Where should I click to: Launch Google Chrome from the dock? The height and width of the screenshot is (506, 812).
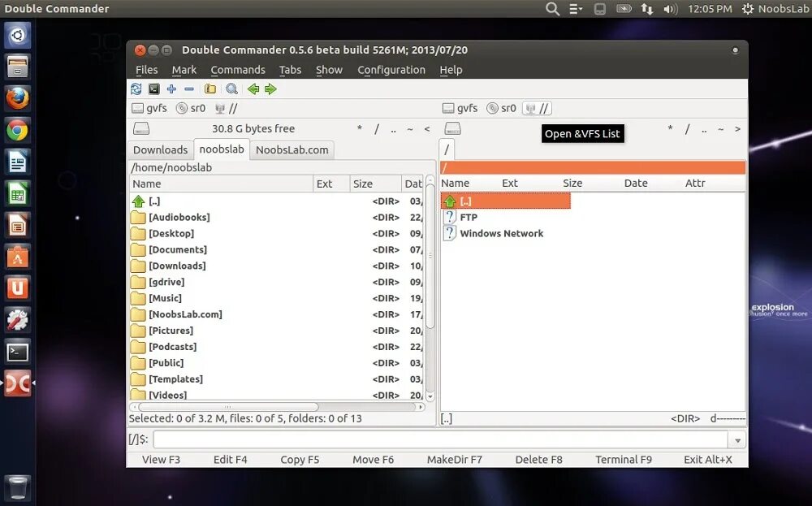point(17,130)
